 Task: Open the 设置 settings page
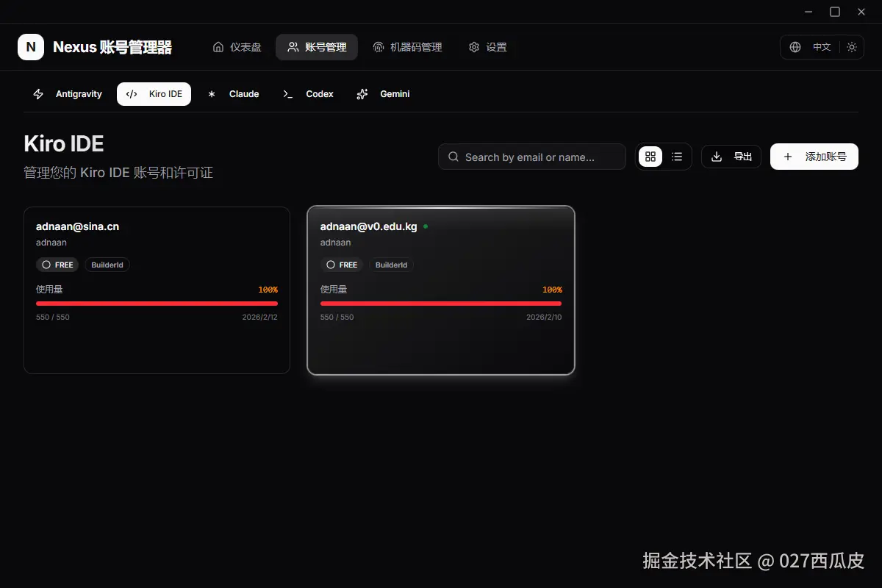pyautogui.click(x=487, y=46)
